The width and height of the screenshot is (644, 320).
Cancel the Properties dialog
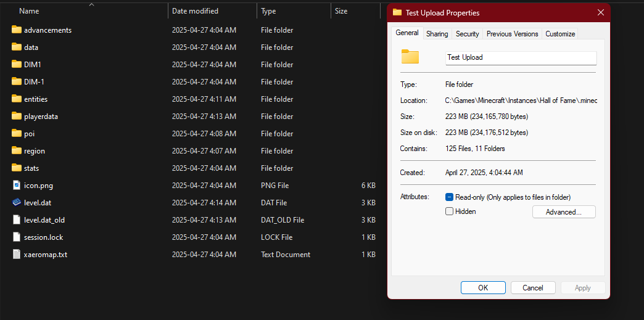coord(532,288)
